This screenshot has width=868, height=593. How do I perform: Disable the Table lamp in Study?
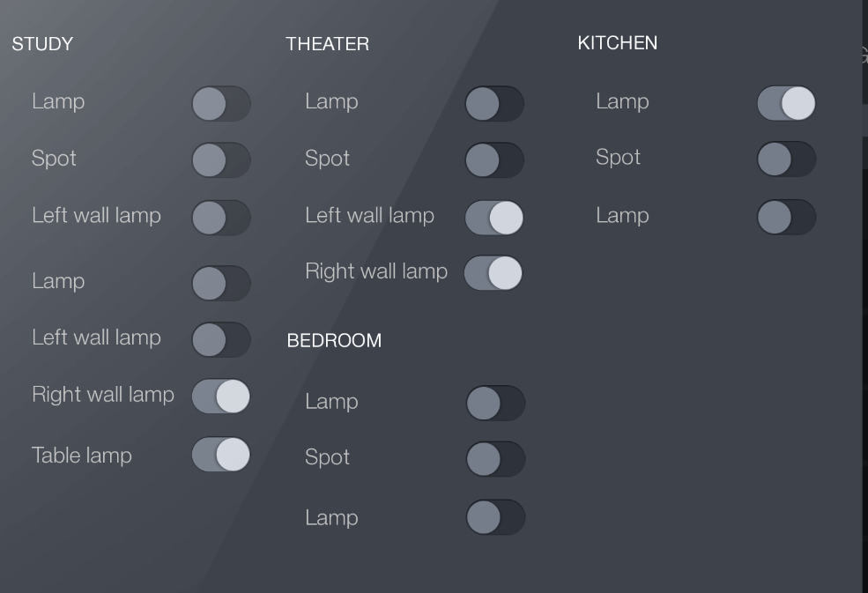pos(220,456)
